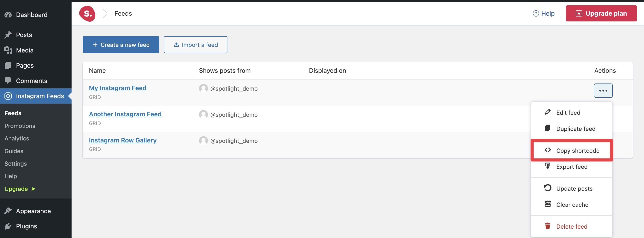This screenshot has width=644, height=238.
Task: Click avatar in Another Instagram Feed row
Action: [203, 115]
